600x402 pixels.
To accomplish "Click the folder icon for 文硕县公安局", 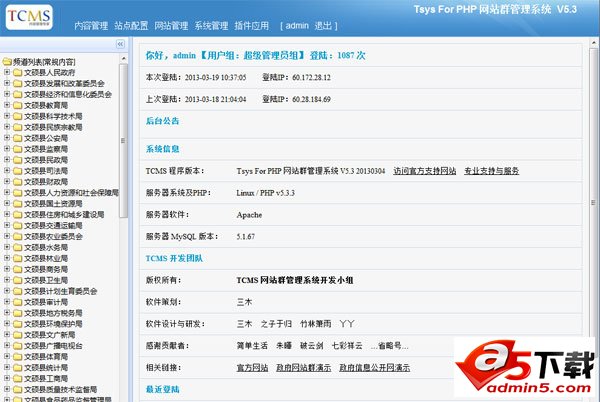I will click(x=18, y=138).
